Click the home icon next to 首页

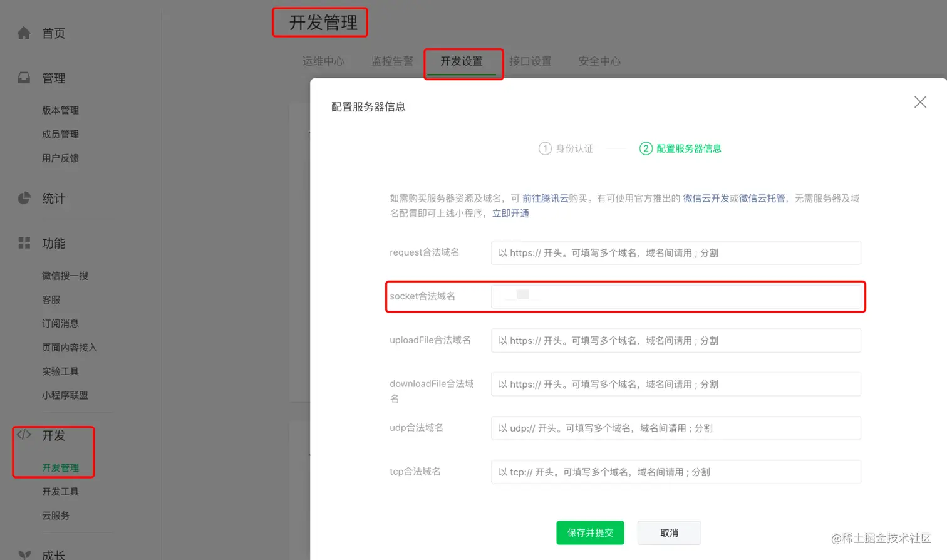24,33
